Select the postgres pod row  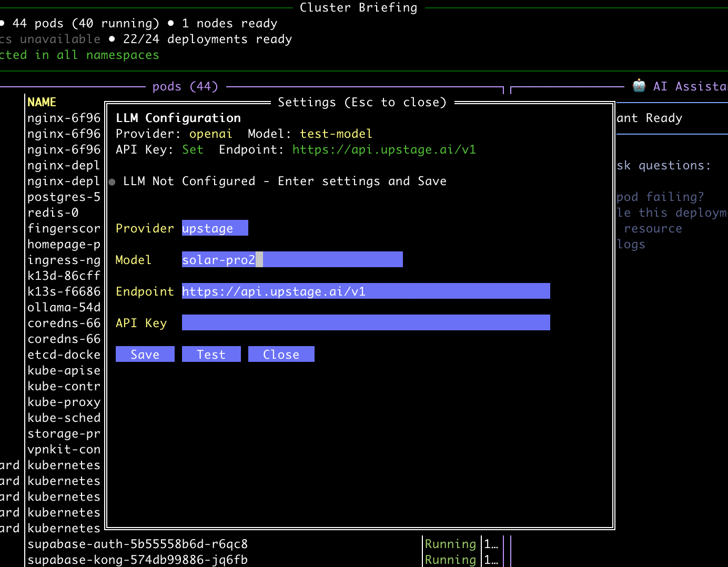(64, 197)
